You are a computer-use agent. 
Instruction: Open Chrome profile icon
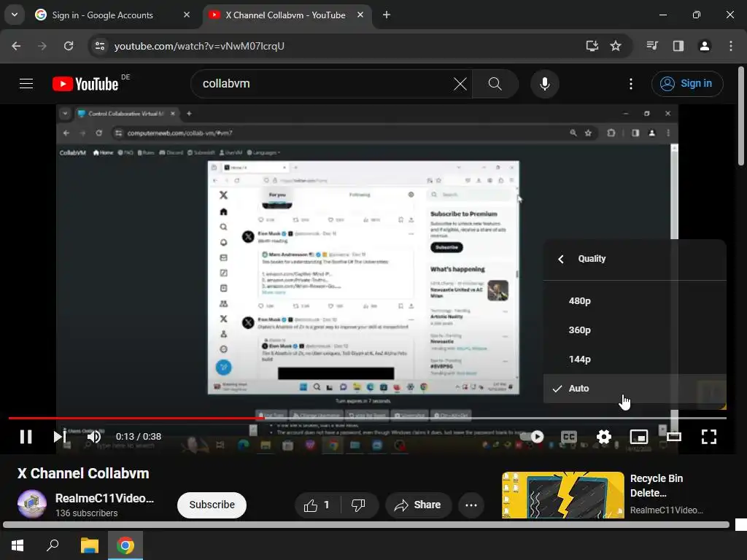(705, 46)
